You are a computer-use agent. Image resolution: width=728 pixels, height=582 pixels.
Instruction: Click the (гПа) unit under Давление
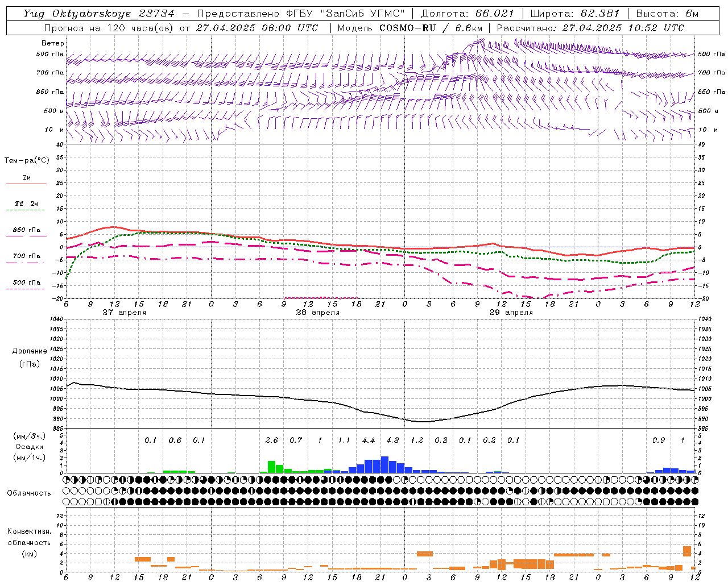coord(30,364)
